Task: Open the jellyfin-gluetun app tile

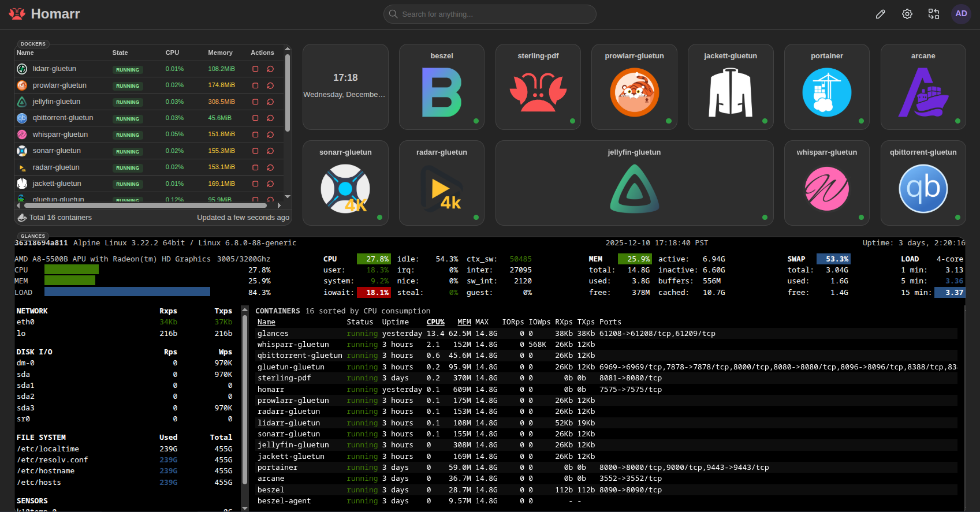Action: (634, 183)
